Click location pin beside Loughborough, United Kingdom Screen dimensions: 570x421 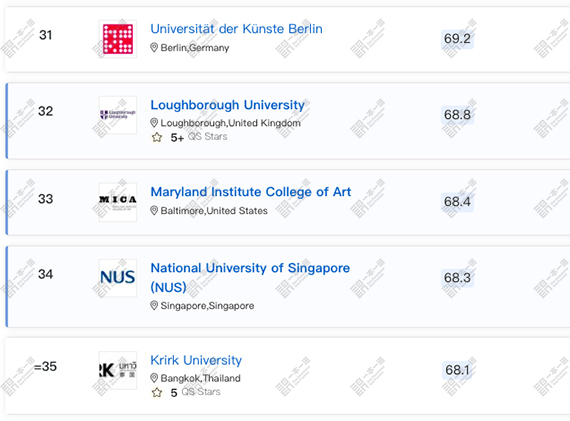tap(154, 123)
